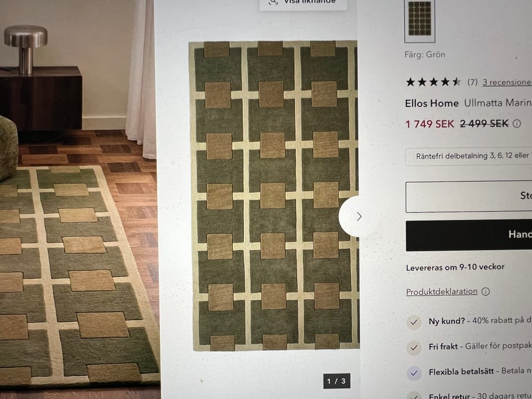Click the price info icon beside 2 499 SEK
Screen dimensions: 532x399
click(516, 124)
